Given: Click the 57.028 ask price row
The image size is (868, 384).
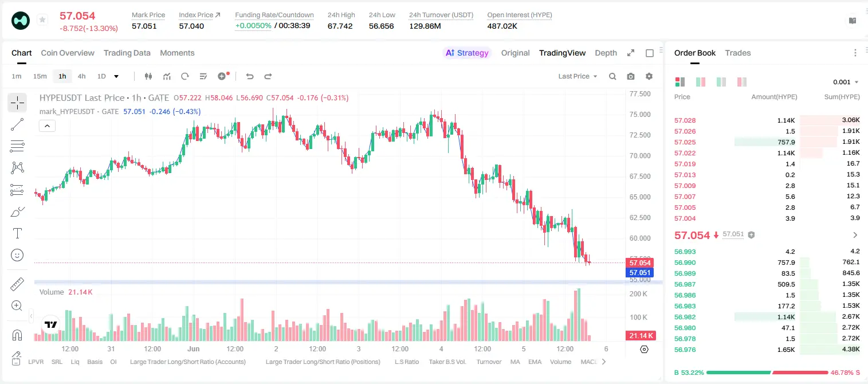Looking at the screenshot, I should (x=767, y=120).
